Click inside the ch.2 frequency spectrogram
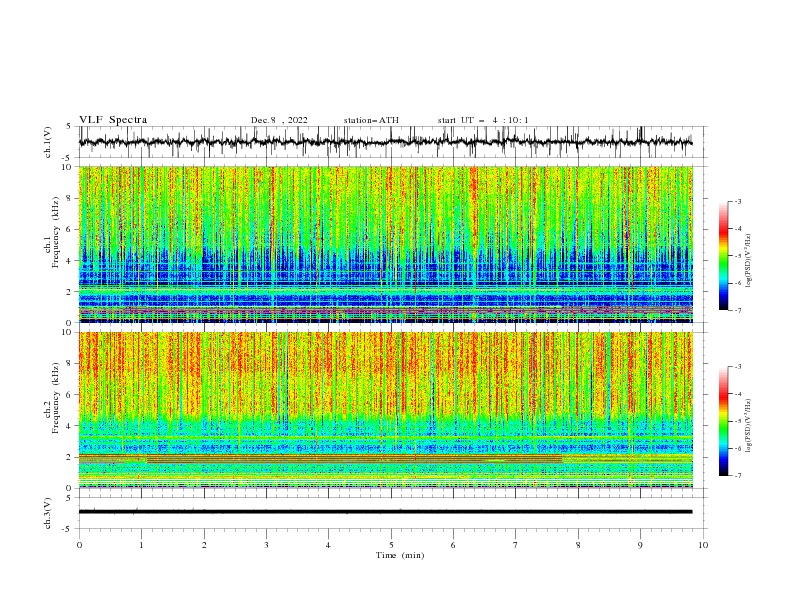This screenshot has height=612, width=792. point(385,410)
